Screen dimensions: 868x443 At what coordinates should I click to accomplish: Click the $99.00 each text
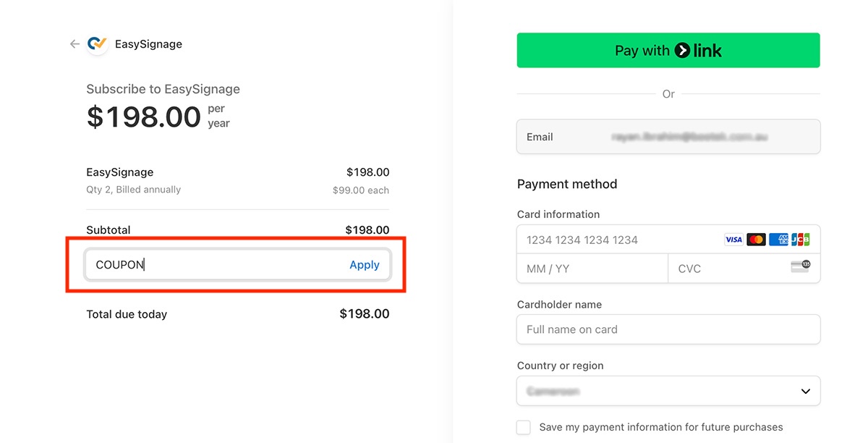pyautogui.click(x=361, y=190)
